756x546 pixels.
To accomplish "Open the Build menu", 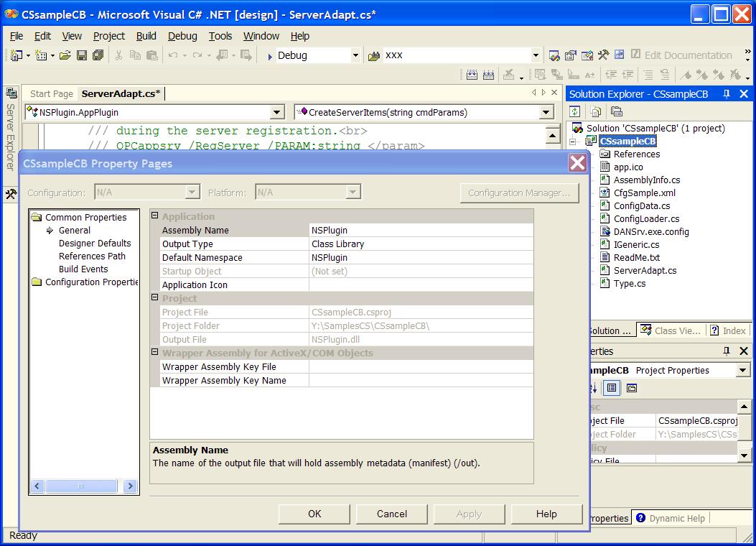I will point(146,36).
